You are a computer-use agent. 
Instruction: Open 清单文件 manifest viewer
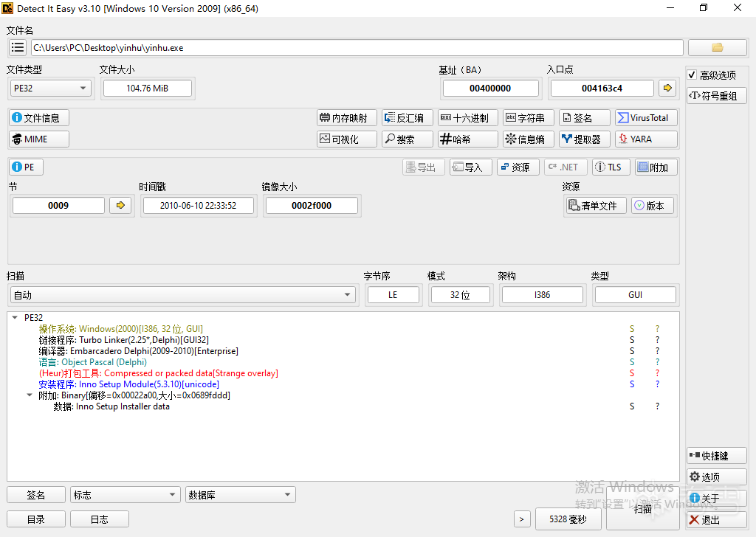[596, 206]
